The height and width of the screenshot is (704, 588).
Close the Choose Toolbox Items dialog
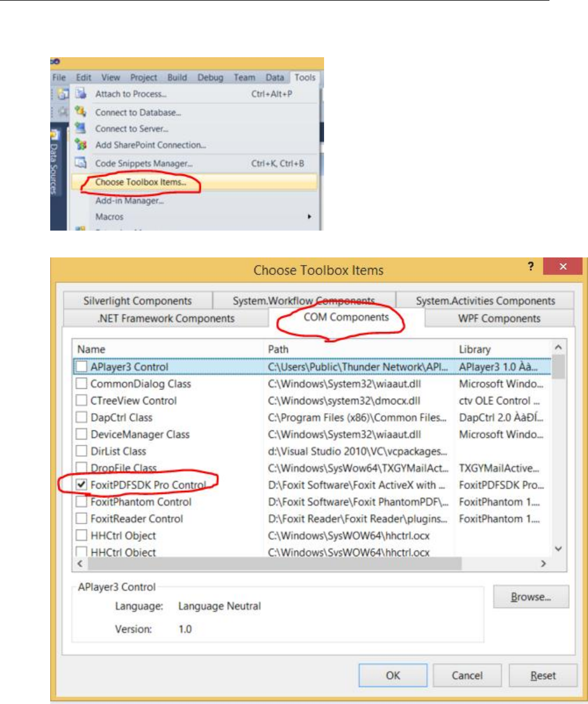(x=562, y=267)
